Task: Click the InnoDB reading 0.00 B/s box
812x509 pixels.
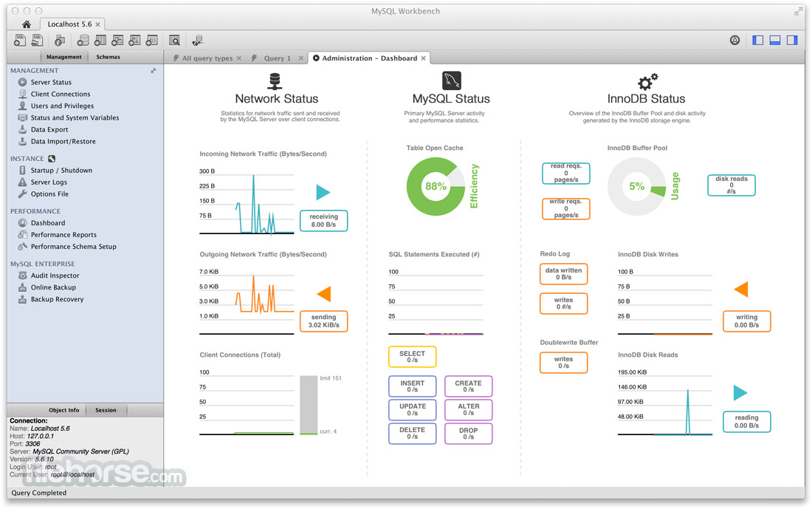Action: point(746,421)
